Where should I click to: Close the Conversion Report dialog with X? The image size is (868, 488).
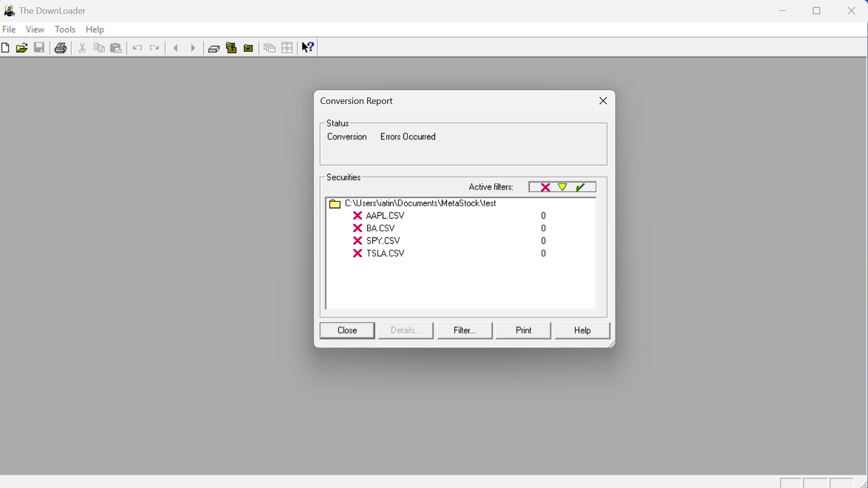[x=603, y=101]
